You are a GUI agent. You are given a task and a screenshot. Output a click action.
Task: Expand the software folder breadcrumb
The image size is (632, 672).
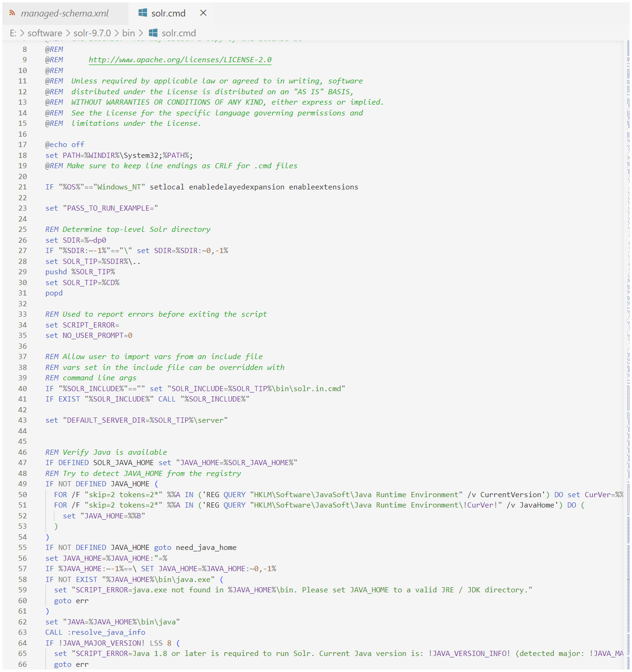click(45, 33)
